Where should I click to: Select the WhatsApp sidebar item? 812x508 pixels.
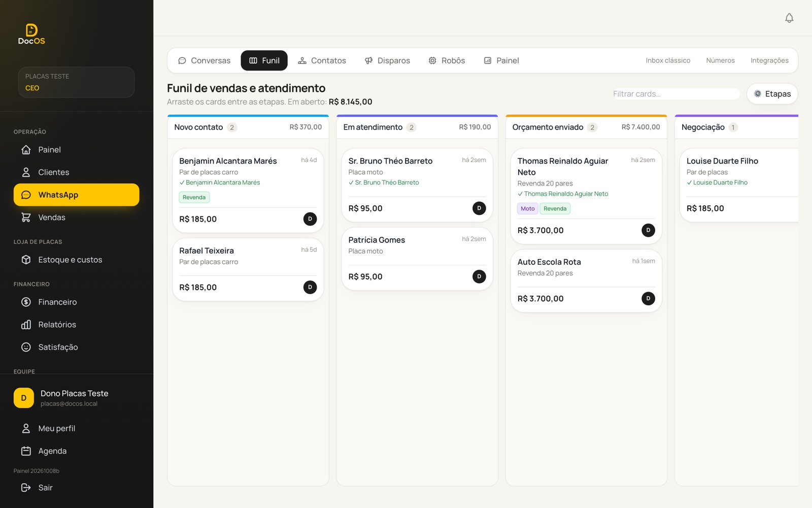coord(76,195)
